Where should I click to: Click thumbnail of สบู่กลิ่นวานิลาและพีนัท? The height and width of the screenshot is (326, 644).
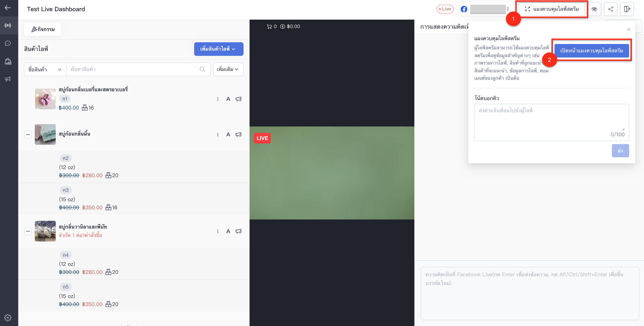point(45,231)
